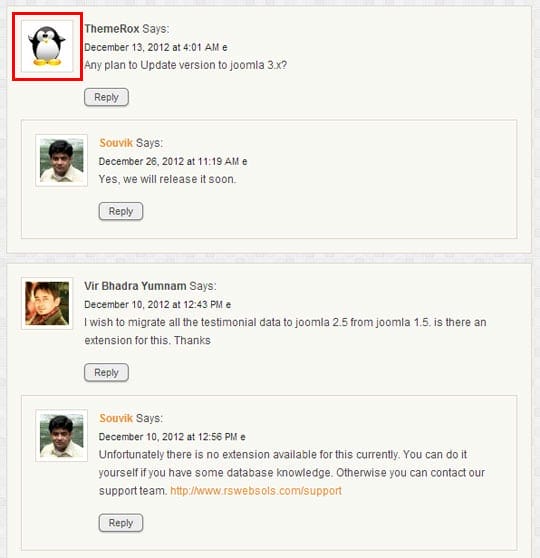Open Vir Bhadra Yumnam's profile photo
Image resolution: width=540 pixels, height=558 pixels.
[x=47, y=304]
